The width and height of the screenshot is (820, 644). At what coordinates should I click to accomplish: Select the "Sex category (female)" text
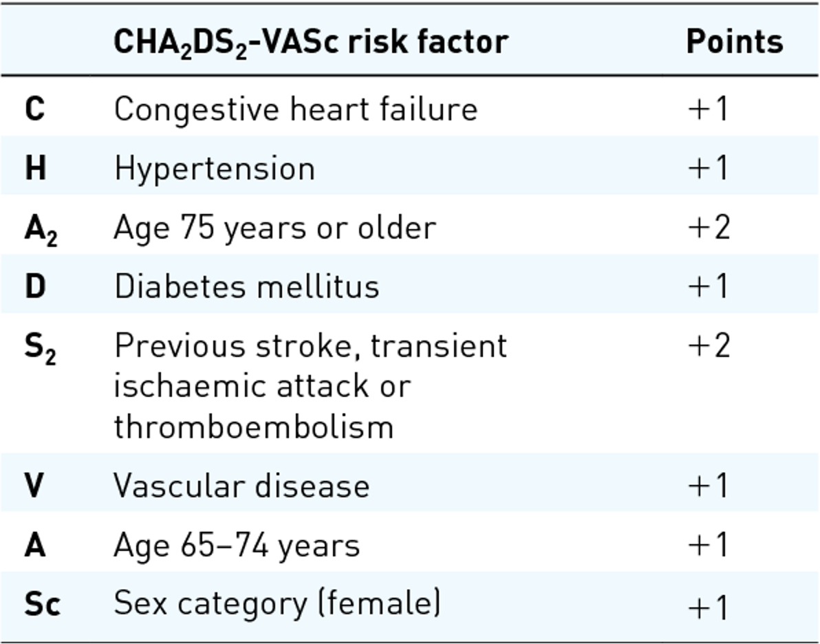tap(277, 604)
